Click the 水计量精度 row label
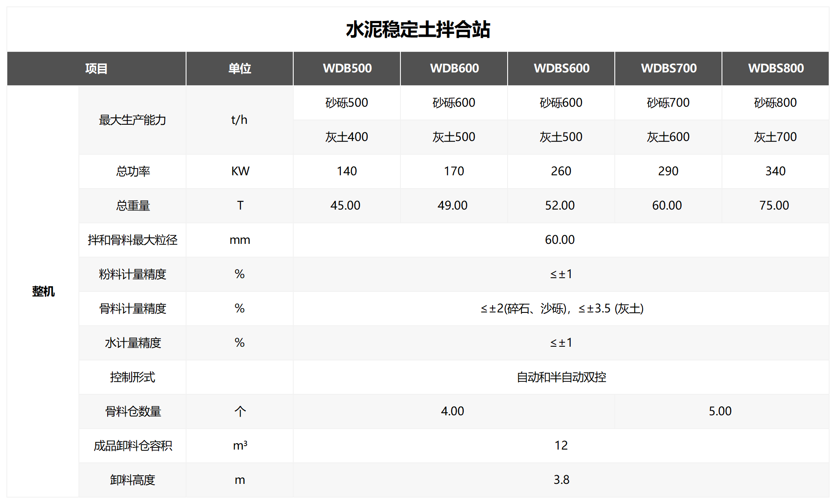This screenshot has height=504, width=836. point(132,342)
